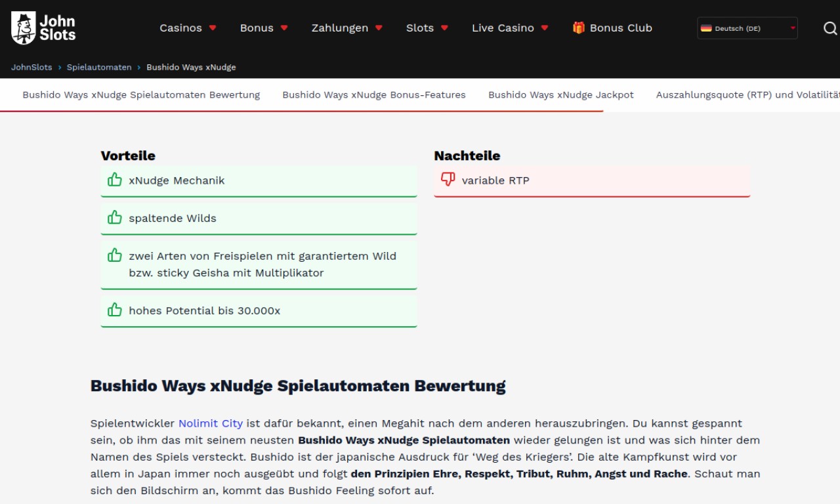
Task: Click the text 'spaltende Wilds'
Action: [x=173, y=218]
